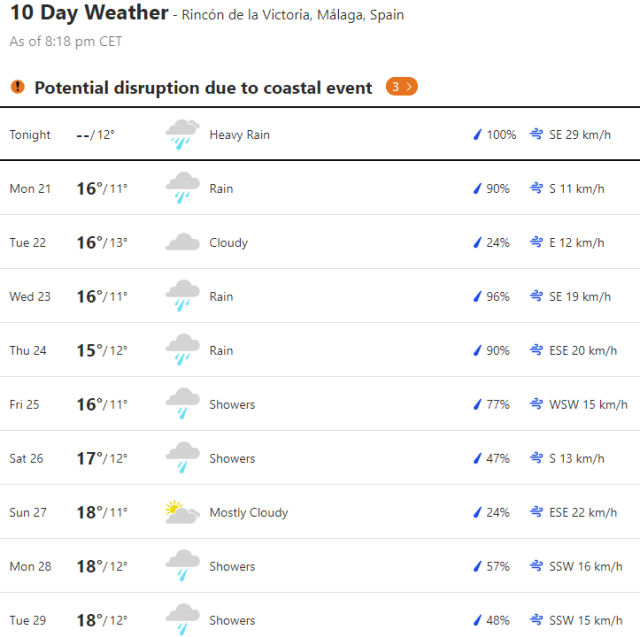Click the showers icon for Fri 25
Image resolution: width=640 pixels, height=637 pixels.
(182, 405)
